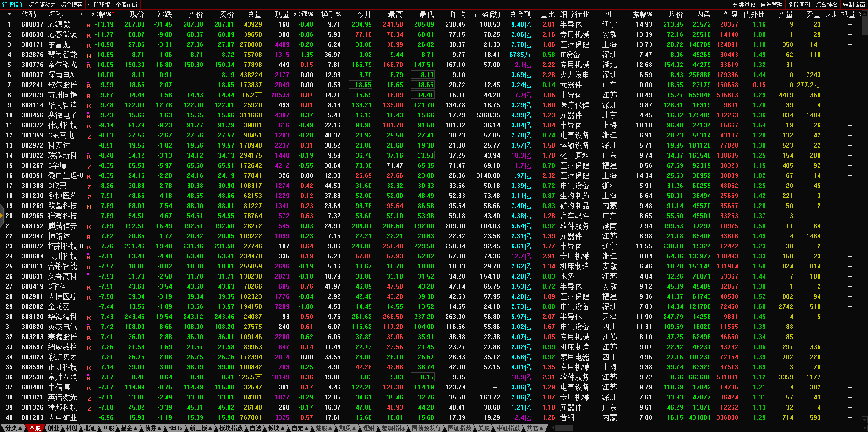Expand the 板块▲ sector menu

click(276, 428)
